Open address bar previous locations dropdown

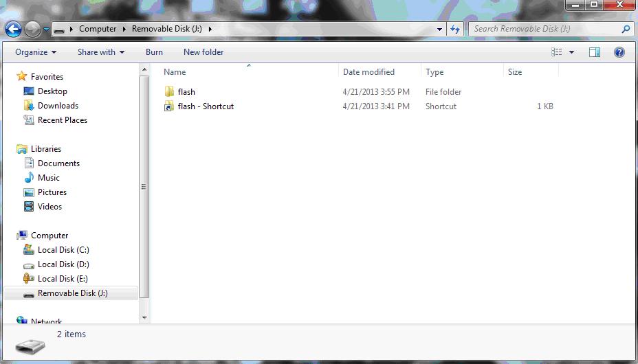pos(440,29)
